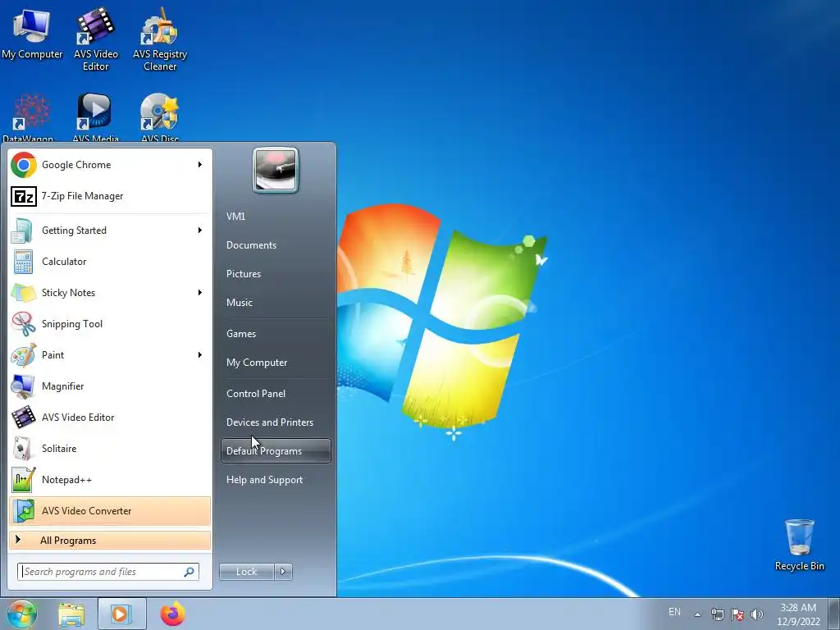
Task: Click the Lock button
Action: pos(246,572)
